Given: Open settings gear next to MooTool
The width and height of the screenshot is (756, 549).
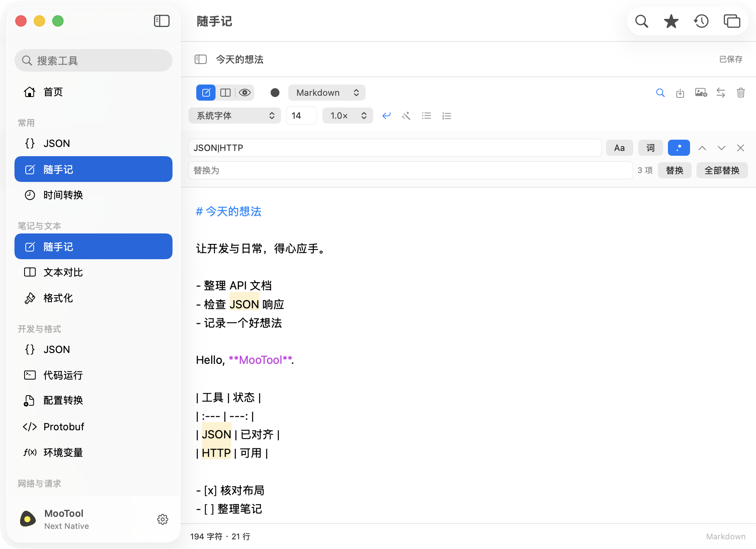Looking at the screenshot, I should pyautogui.click(x=162, y=519).
